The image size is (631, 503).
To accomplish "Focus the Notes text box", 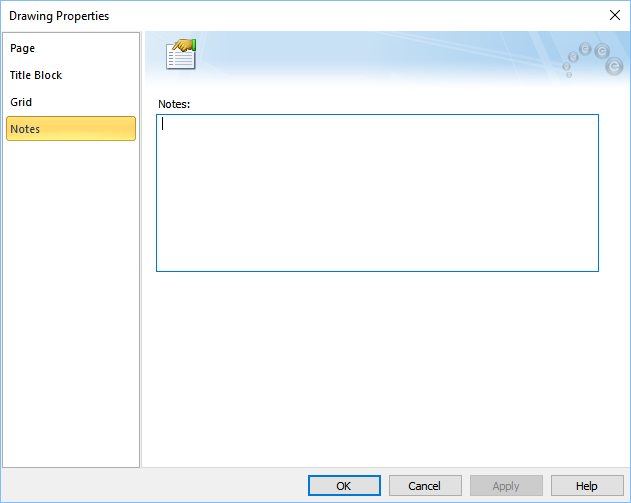I will (x=377, y=192).
